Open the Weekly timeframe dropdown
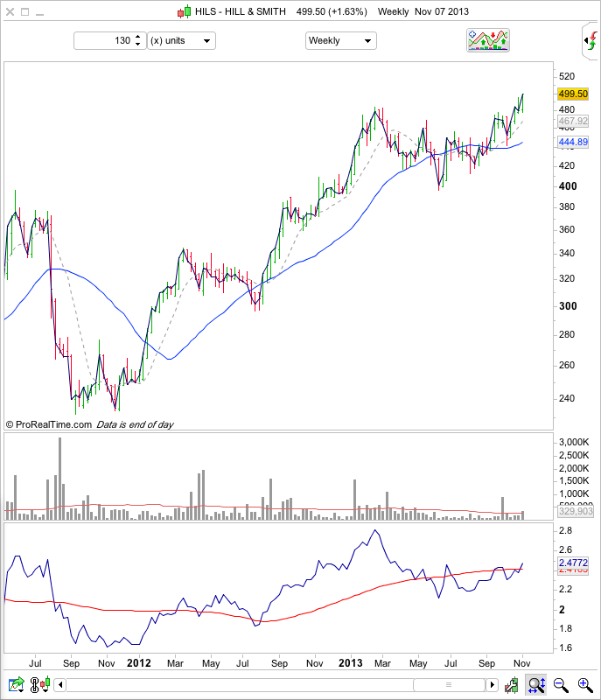Image resolution: width=601 pixels, height=700 pixels. tap(341, 40)
